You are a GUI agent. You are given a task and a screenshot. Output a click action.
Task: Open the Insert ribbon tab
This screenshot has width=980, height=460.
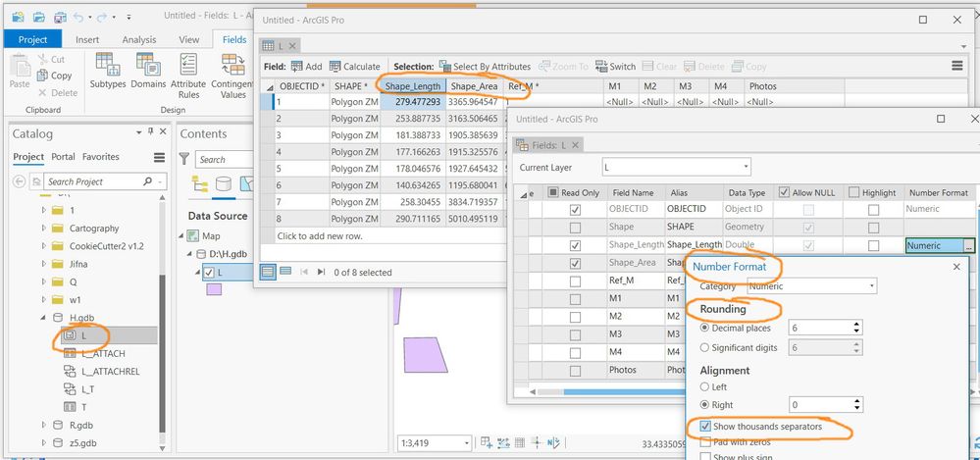(x=87, y=39)
